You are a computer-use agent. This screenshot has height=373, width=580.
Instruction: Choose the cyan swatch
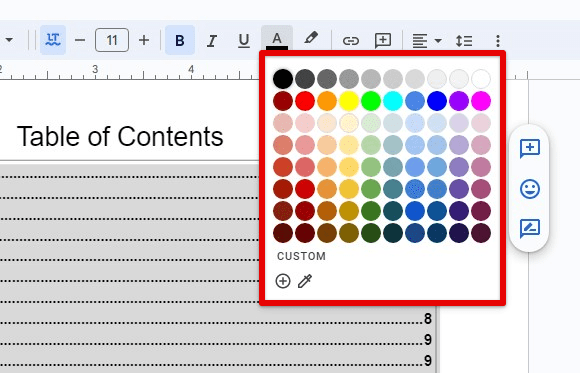click(393, 101)
